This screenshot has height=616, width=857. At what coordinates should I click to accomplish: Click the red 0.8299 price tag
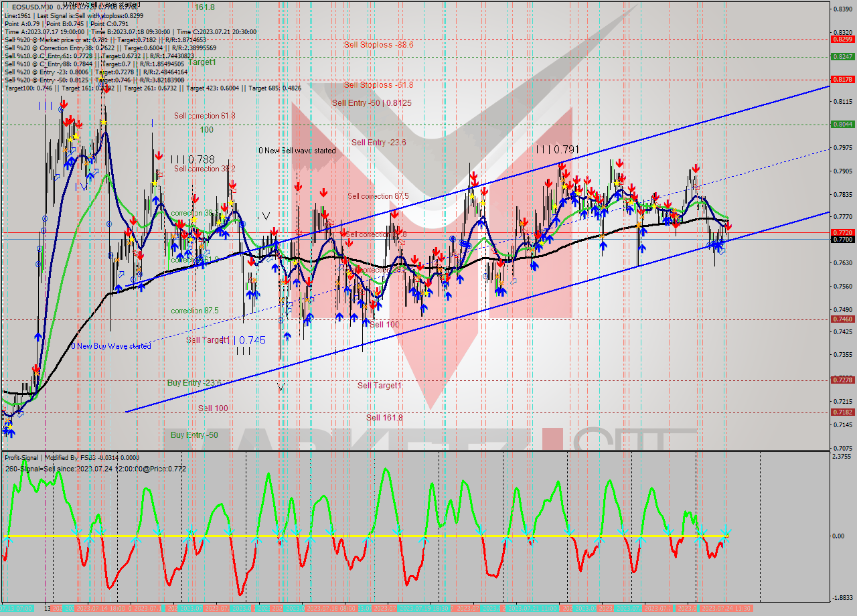[842, 40]
